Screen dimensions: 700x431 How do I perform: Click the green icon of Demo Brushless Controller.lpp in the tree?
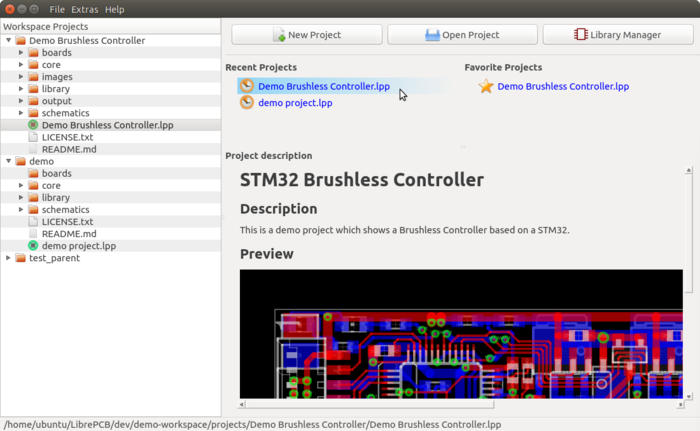tap(33, 125)
